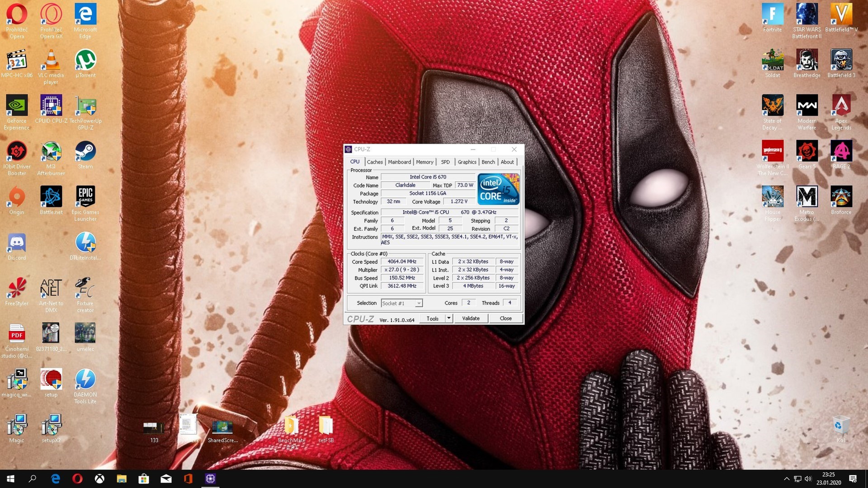This screenshot has width=868, height=488.
Task: Select the Fortnite desktop icon
Action: coord(773,18)
